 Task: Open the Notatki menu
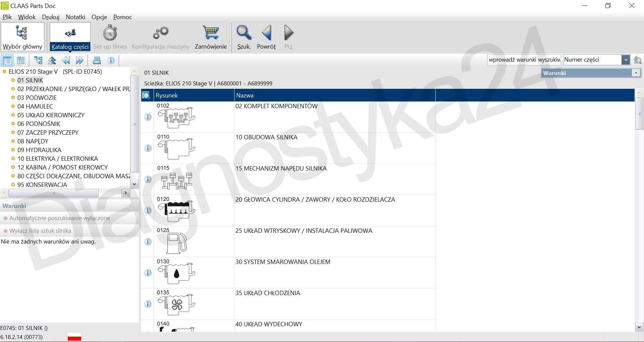(x=75, y=17)
